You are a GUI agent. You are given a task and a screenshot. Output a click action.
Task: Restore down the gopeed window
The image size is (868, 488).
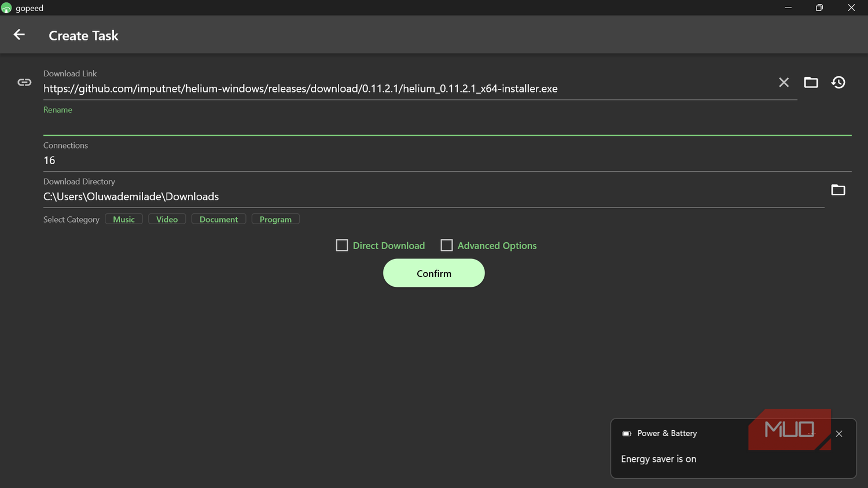click(x=819, y=8)
